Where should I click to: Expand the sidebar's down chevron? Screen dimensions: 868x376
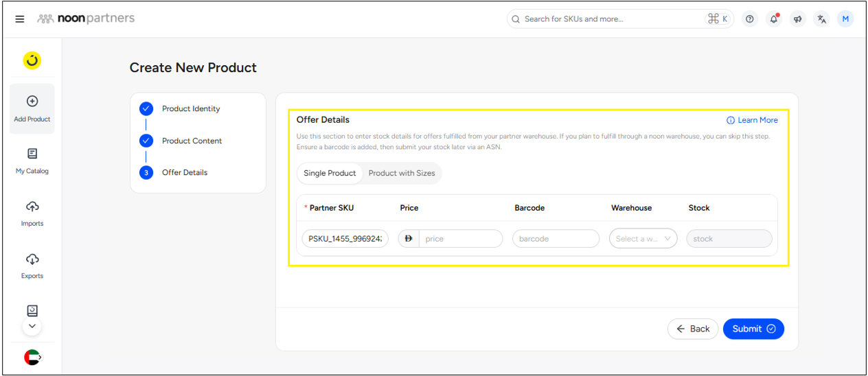pyautogui.click(x=32, y=327)
